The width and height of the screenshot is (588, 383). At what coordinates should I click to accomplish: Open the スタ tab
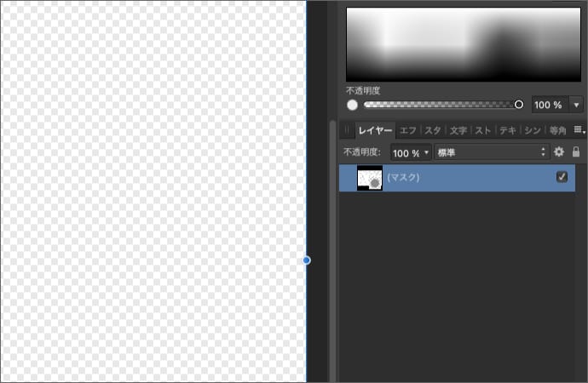433,130
